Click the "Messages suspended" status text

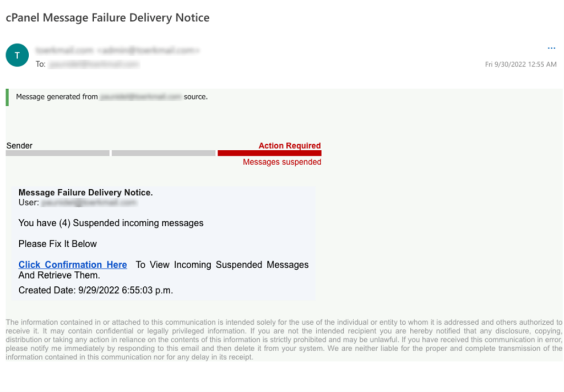282,162
